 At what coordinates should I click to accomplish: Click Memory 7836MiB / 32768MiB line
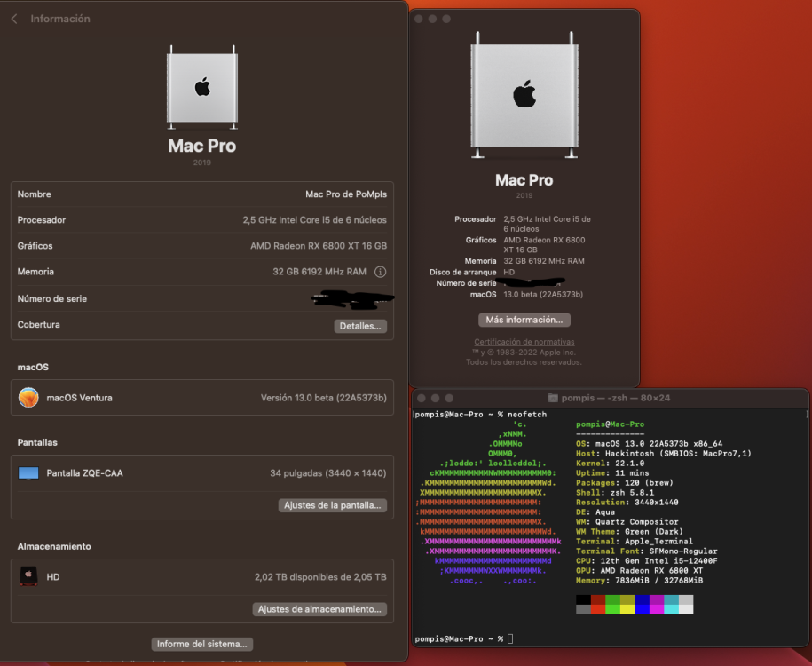[639, 581]
